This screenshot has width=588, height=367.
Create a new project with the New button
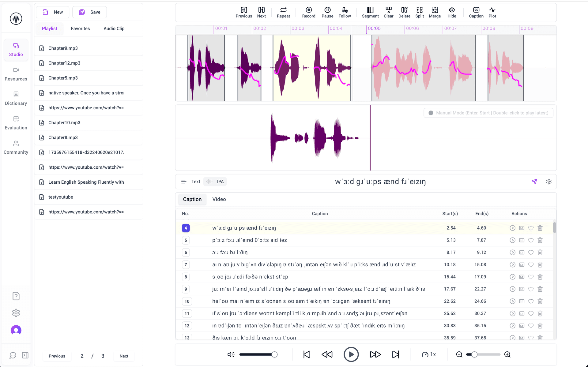(x=52, y=12)
